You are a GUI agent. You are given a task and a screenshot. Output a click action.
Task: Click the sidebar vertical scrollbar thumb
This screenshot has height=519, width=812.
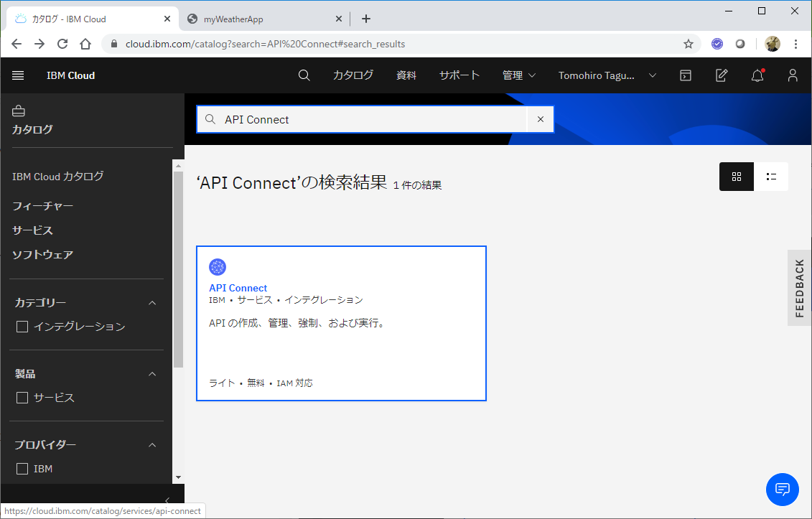click(x=178, y=269)
